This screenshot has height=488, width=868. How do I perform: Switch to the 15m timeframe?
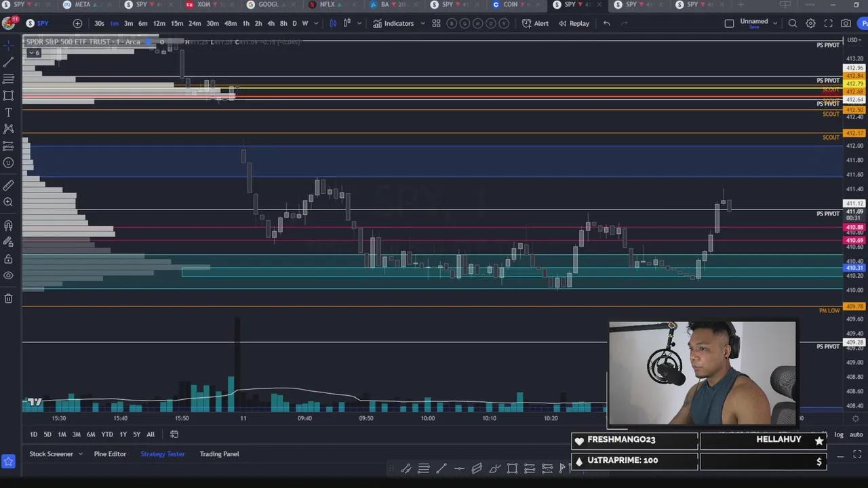(x=177, y=23)
